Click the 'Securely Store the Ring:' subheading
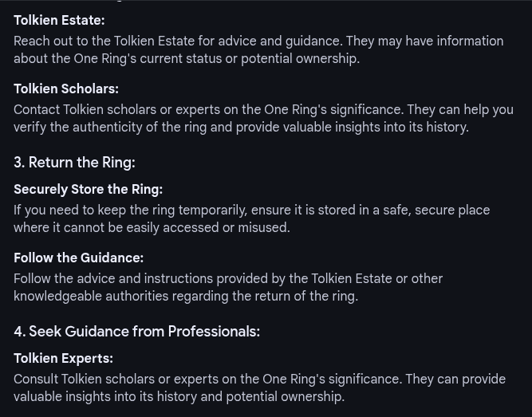Viewport: 532px width, 417px height. pos(89,189)
